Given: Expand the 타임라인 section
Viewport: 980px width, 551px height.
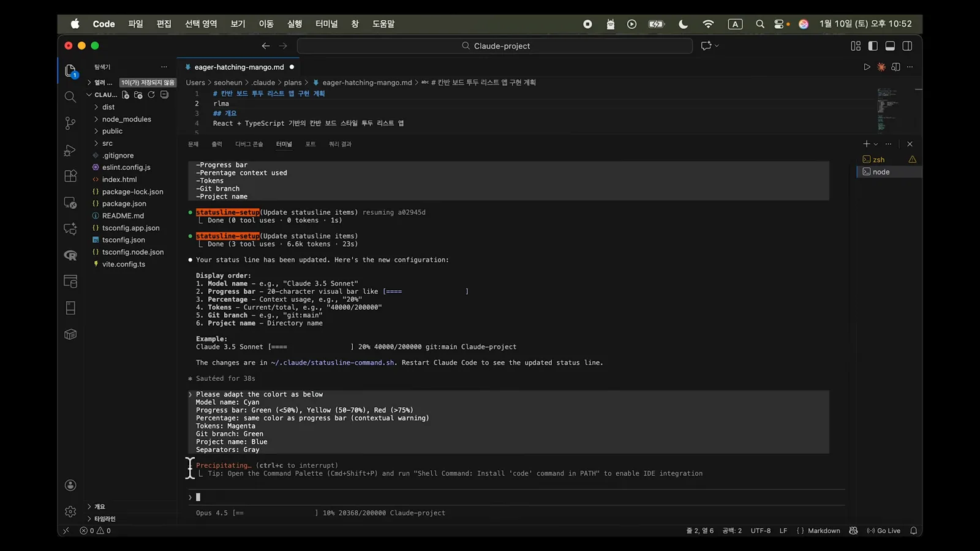Looking at the screenshot, I should click(x=105, y=519).
